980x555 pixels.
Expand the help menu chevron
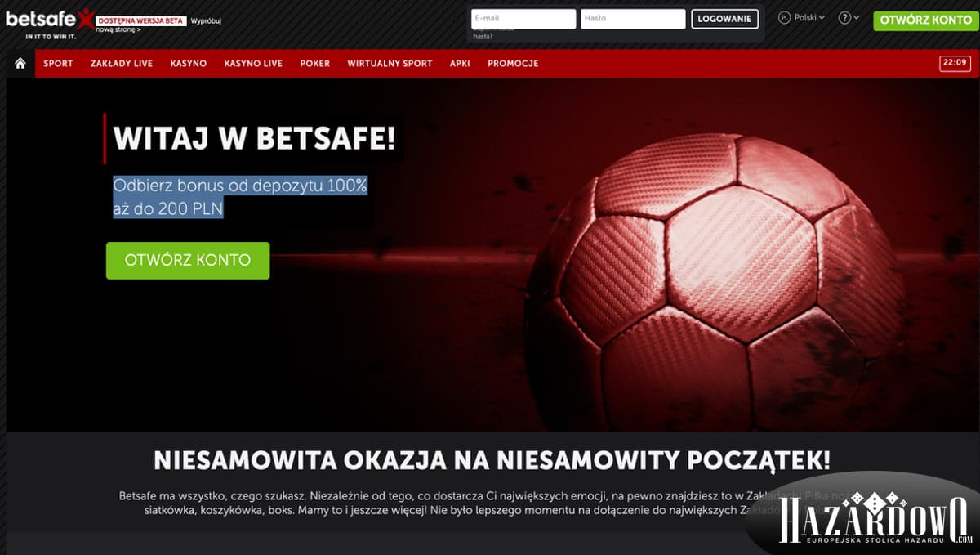(x=856, y=18)
